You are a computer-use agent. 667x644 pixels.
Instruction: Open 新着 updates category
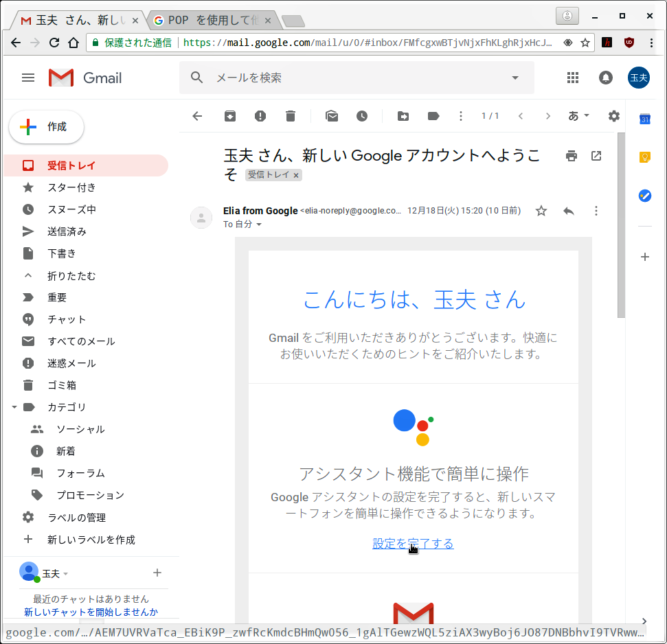(x=65, y=451)
